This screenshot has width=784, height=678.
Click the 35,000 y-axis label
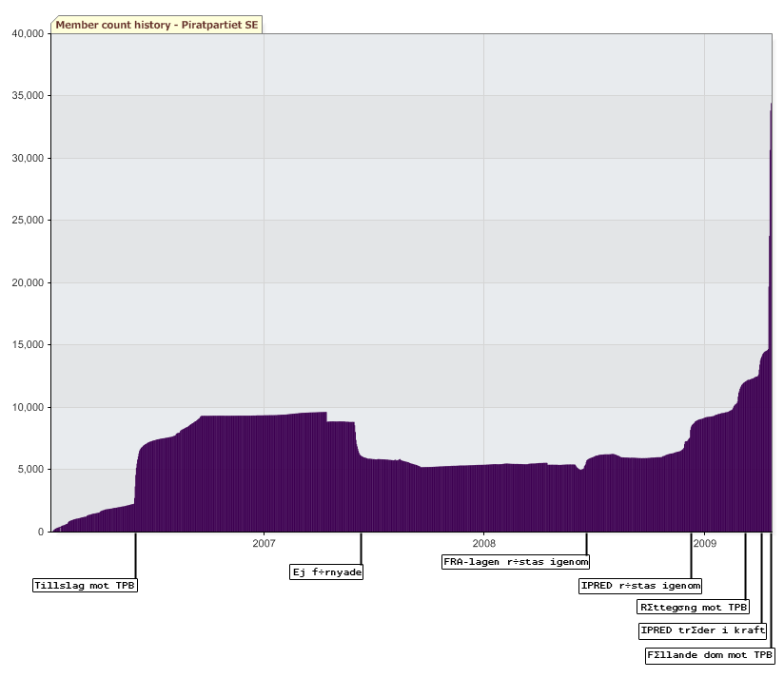pos(28,96)
